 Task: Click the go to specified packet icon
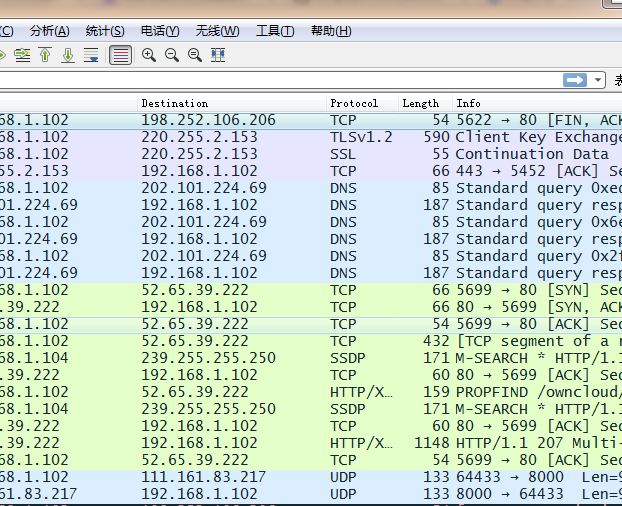pyautogui.click(x=21, y=55)
